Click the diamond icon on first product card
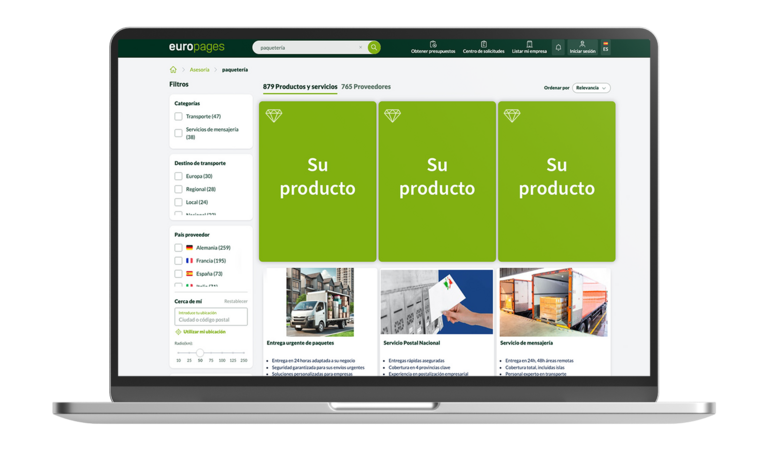The height and width of the screenshot is (451, 768). pos(274,116)
